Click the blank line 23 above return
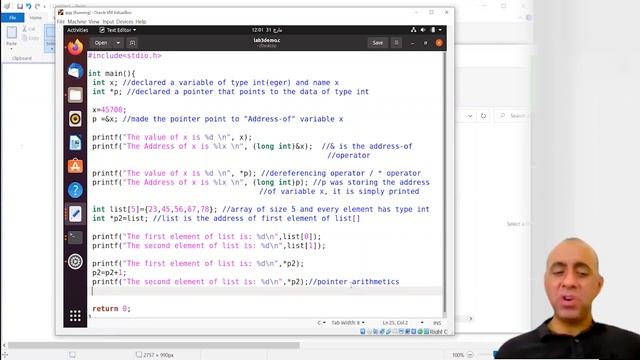 (x=265, y=291)
